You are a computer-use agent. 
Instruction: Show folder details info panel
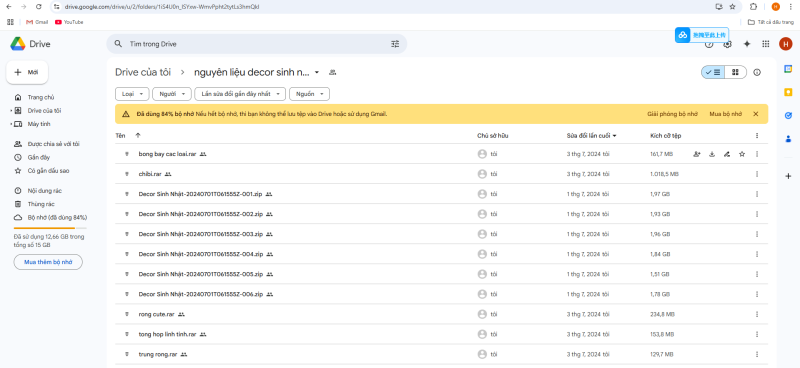point(757,72)
